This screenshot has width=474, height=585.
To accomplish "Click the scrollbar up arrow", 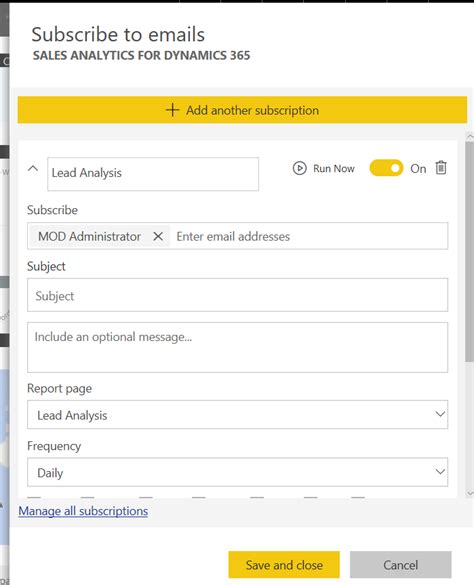I will [470, 136].
